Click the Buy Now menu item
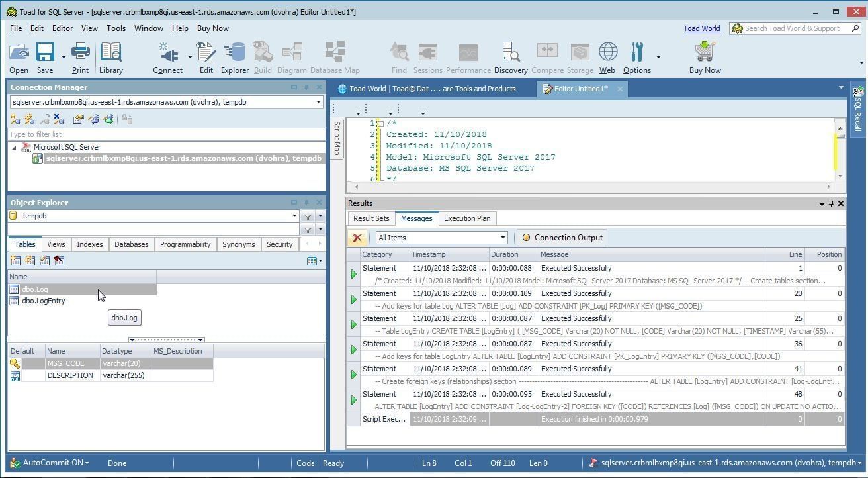Viewport: 868px width, 478px height. pos(213,28)
